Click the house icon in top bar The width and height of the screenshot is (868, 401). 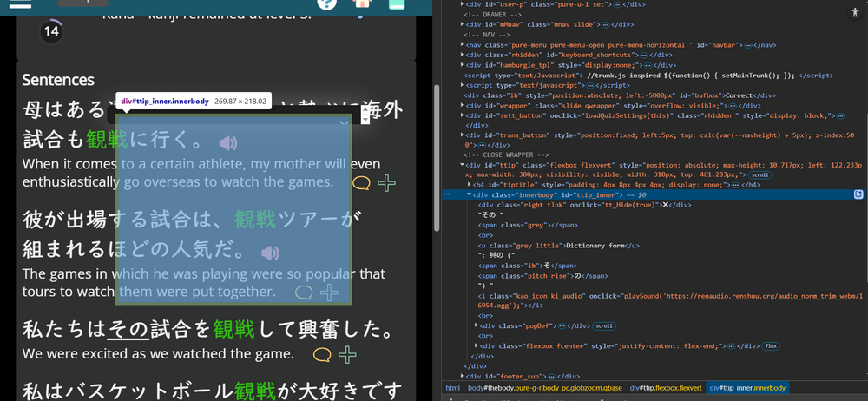[x=362, y=3]
